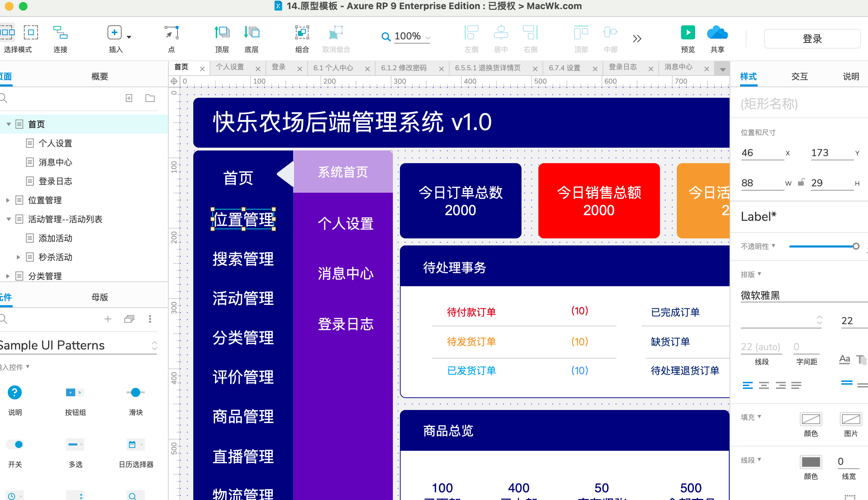Click the text case Aa icon
This screenshot has height=500, width=868.
[x=844, y=359]
